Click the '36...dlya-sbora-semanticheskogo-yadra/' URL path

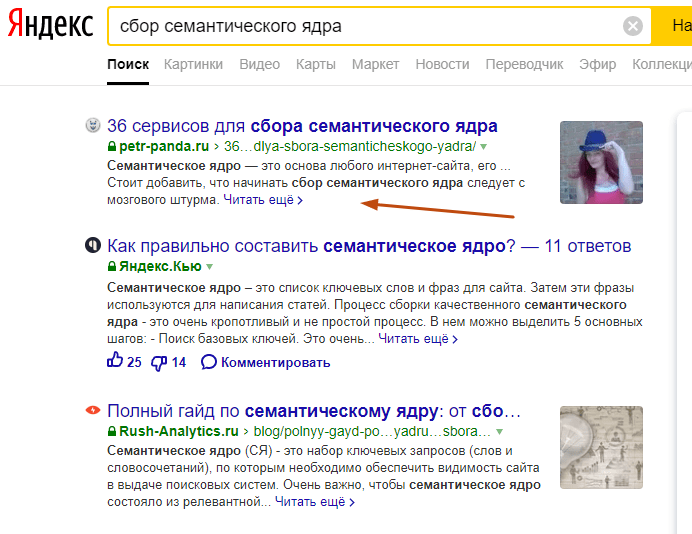pos(350,147)
